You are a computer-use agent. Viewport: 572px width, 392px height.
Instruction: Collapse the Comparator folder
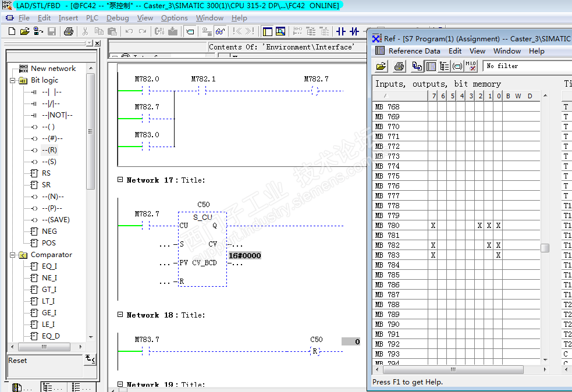pyautogui.click(x=12, y=255)
